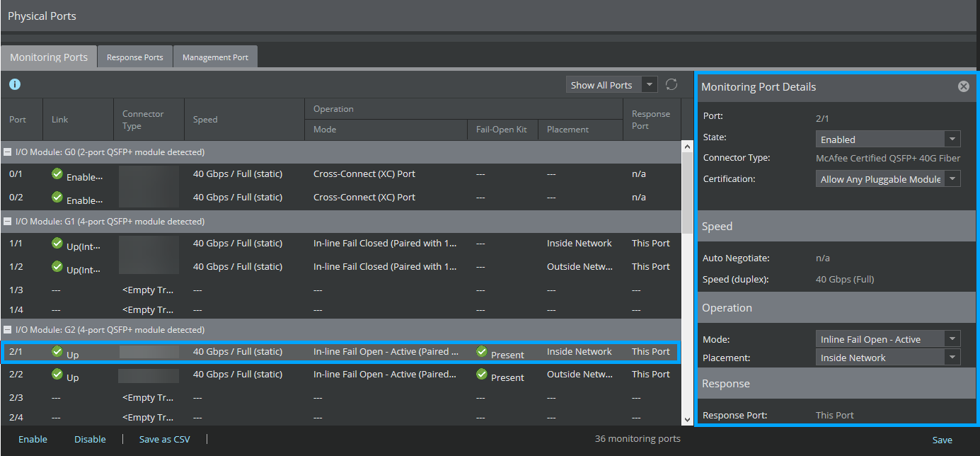Click the Disable button
The height and width of the screenshot is (456, 980).
[90, 439]
